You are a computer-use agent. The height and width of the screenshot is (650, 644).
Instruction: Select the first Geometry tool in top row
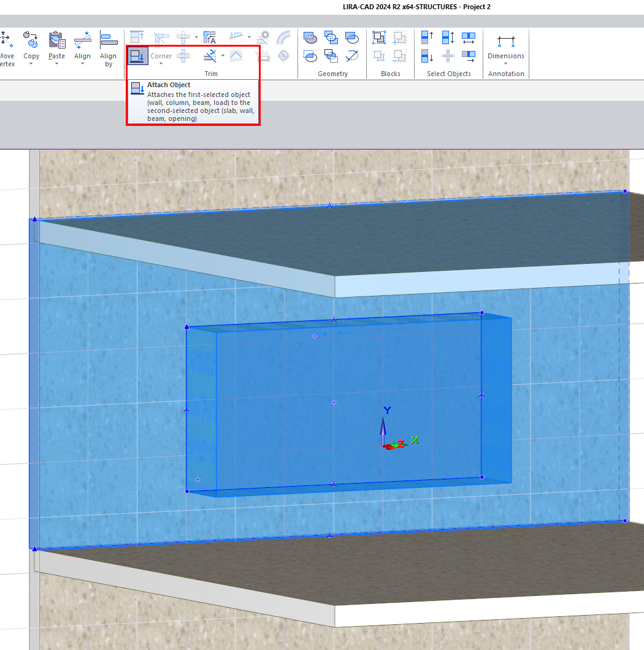(x=310, y=37)
